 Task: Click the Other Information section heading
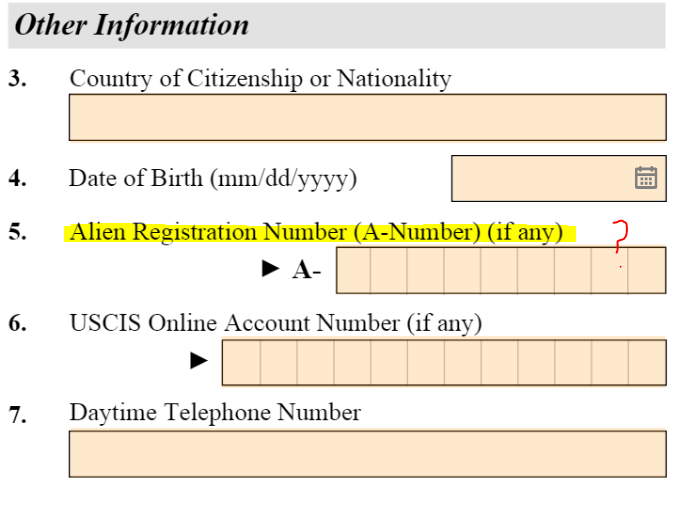click(x=131, y=25)
